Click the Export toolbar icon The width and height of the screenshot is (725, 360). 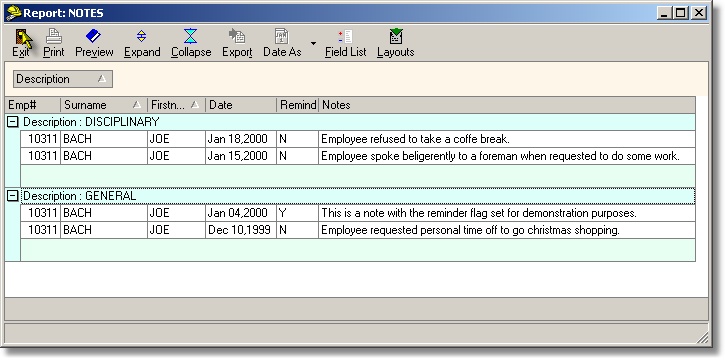pos(237,36)
